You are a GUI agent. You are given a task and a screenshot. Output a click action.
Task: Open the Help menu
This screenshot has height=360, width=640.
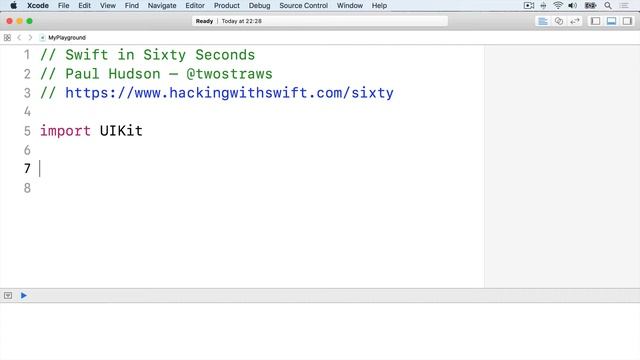(x=379, y=6)
